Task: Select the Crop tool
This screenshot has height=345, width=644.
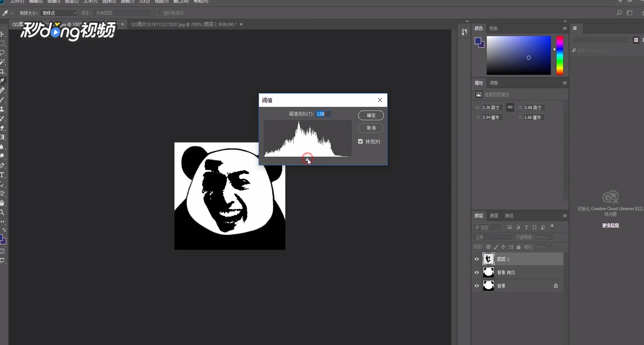Action: [x=2, y=72]
